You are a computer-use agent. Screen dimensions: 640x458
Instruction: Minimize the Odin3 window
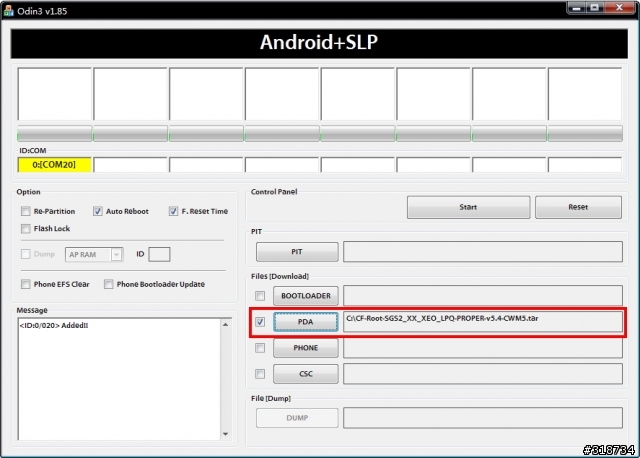click(x=577, y=8)
